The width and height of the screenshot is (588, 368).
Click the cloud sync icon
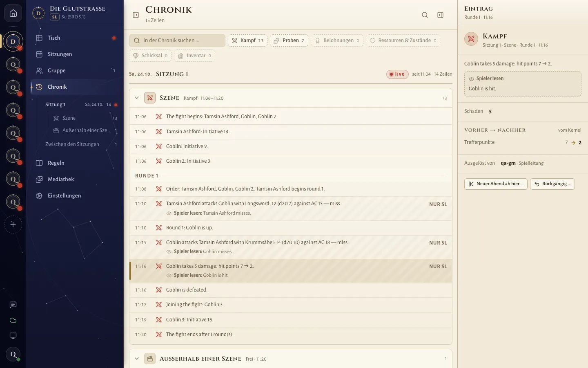pos(13,320)
